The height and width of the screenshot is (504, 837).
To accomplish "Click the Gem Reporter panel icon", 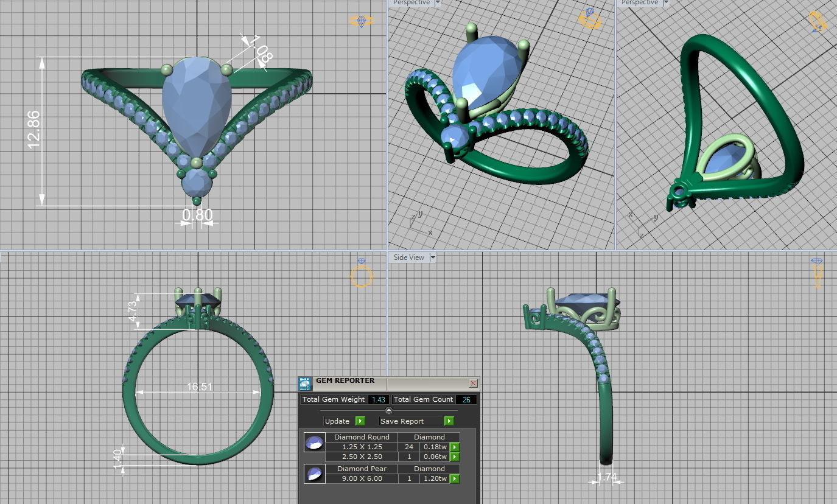I will pyautogui.click(x=304, y=383).
